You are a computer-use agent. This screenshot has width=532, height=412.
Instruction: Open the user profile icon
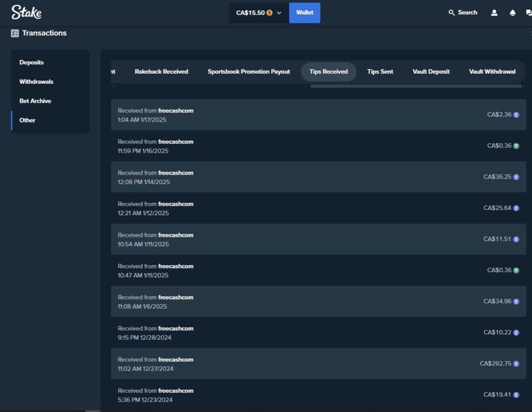point(494,13)
